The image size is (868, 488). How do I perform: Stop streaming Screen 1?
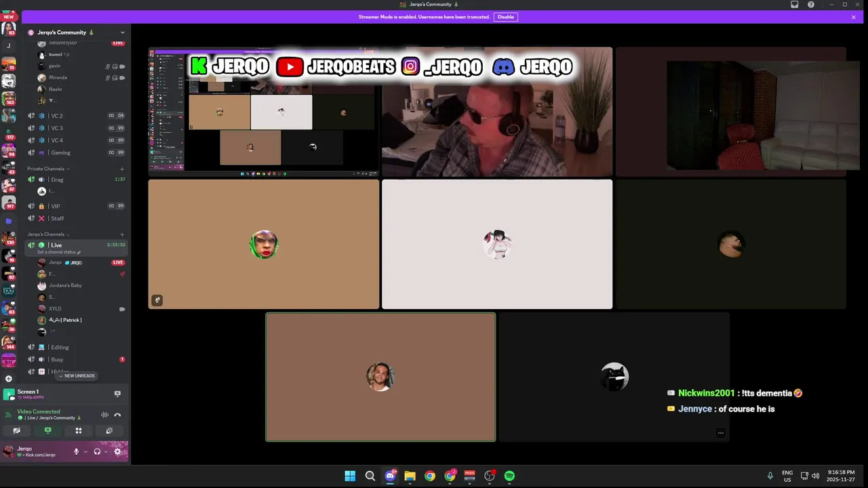(x=117, y=393)
